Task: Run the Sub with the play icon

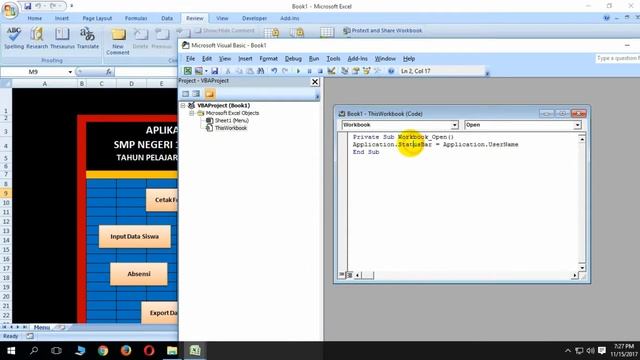Action: (298, 71)
